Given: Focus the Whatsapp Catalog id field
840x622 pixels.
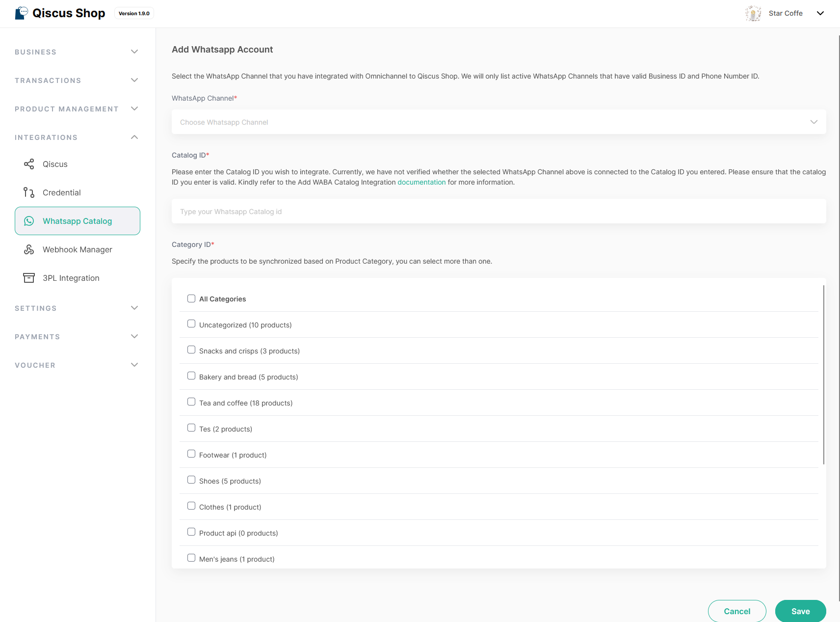Looking at the screenshot, I should pos(499,212).
